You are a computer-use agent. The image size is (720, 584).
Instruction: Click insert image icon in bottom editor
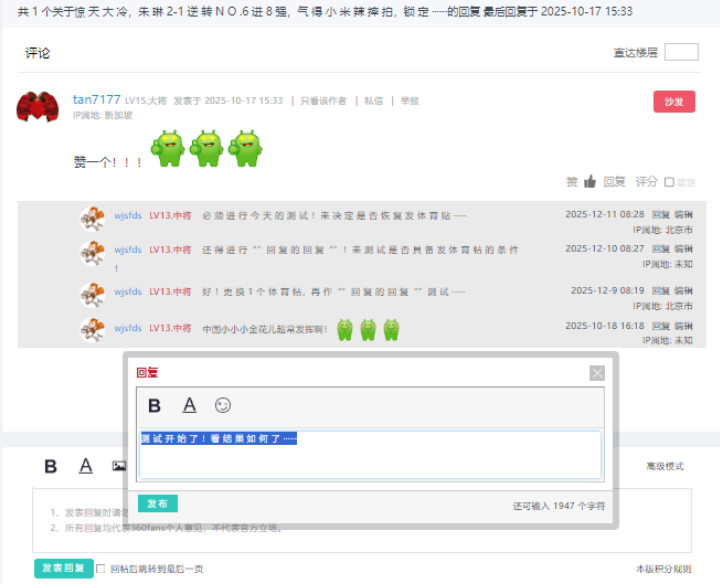pos(119,466)
